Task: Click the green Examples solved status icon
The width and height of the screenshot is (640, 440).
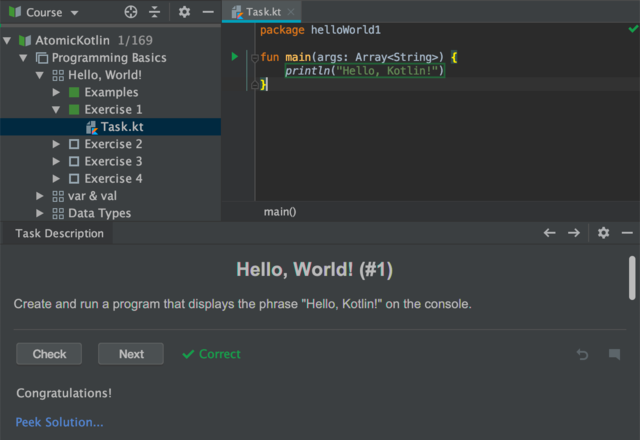Action: (x=74, y=92)
